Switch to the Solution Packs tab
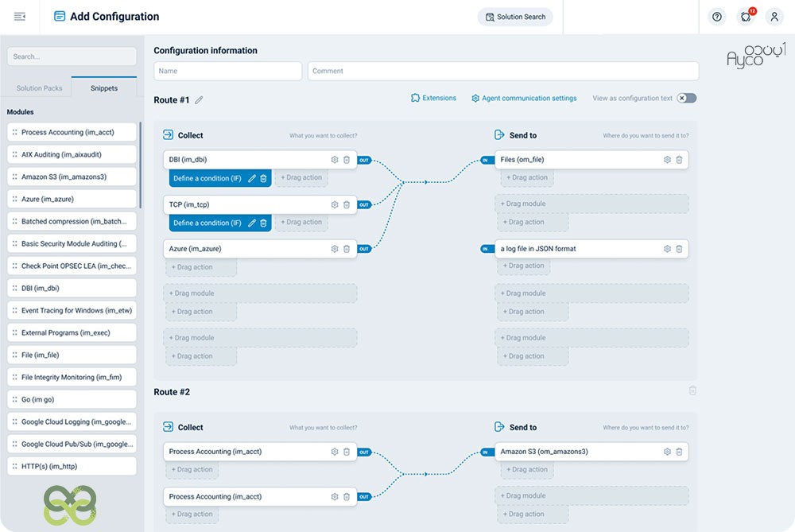This screenshot has width=795, height=532. tap(39, 88)
